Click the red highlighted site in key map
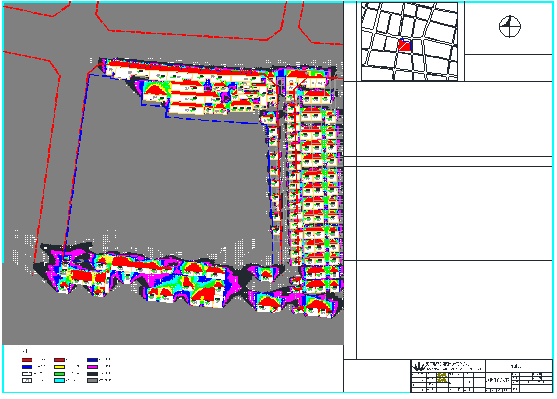The width and height of the screenshot is (557, 399). point(404,46)
